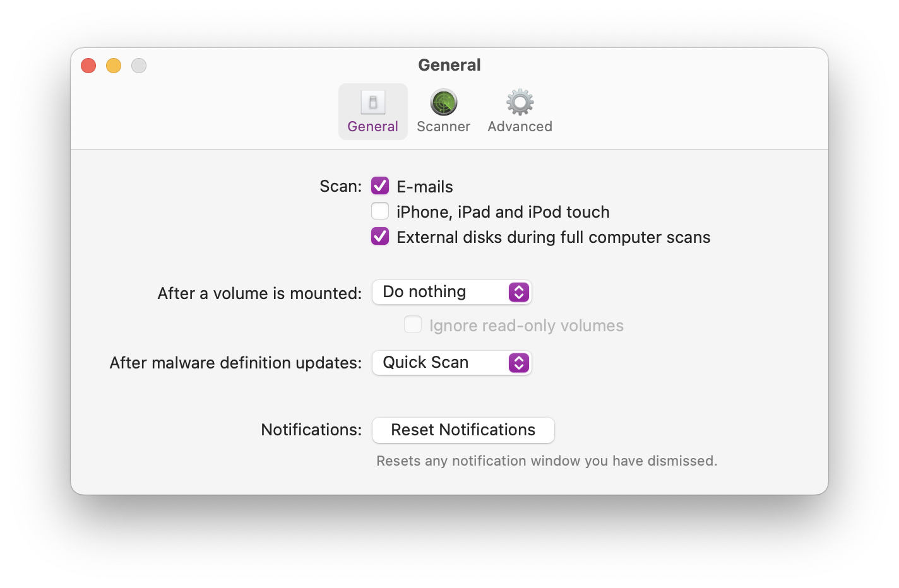Disable External disks during full computer scans

point(380,236)
